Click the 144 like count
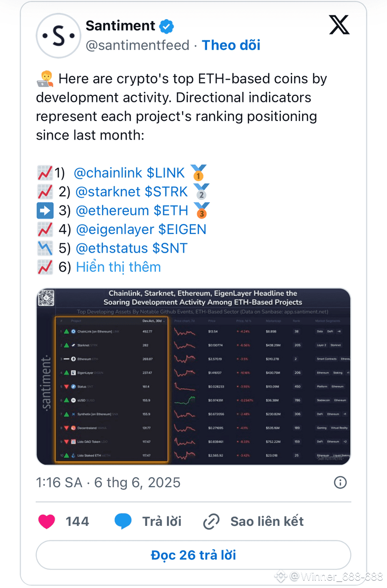Screen dimensions: 387x588 pos(78,521)
